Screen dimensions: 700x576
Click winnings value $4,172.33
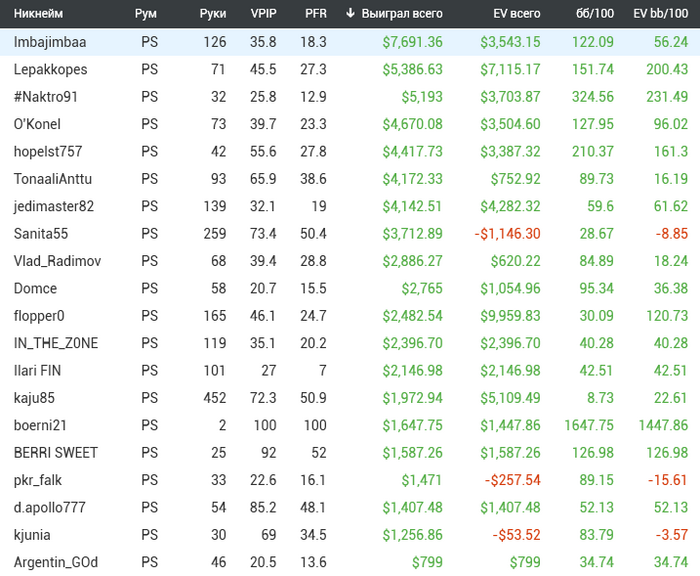click(412, 179)
